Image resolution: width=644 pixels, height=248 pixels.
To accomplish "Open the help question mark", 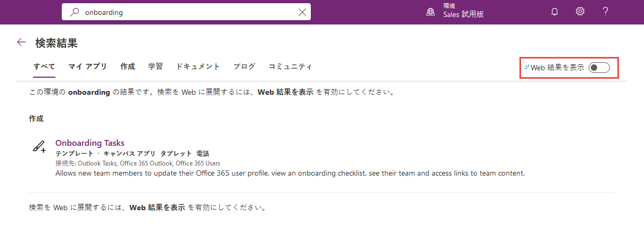I will tap(606, 12).
